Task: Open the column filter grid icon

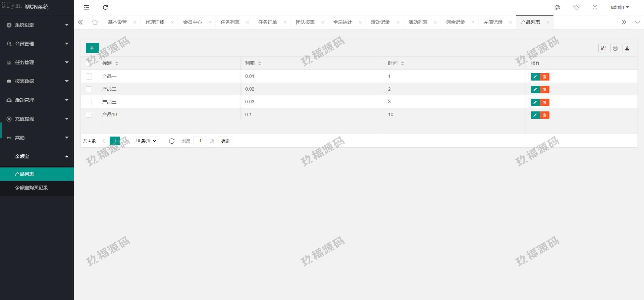Action: (603, 48)
